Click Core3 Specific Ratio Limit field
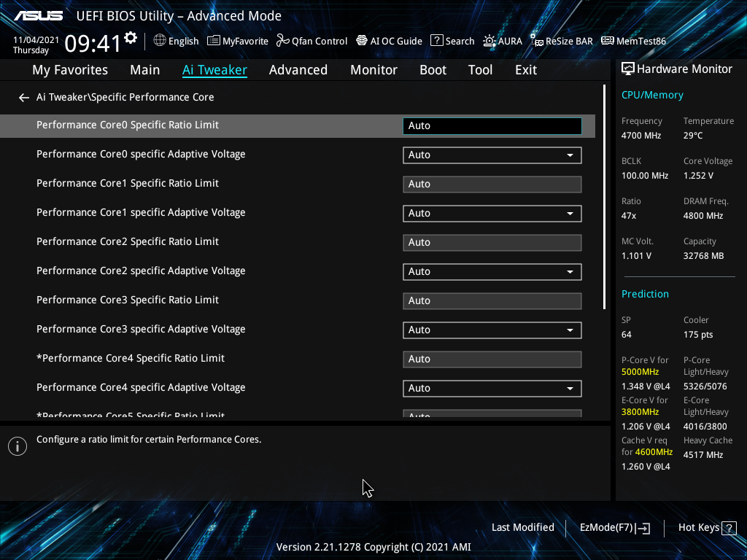Viewport: 747px width, 560px height. pyautogui.click(x=492, y=301)
